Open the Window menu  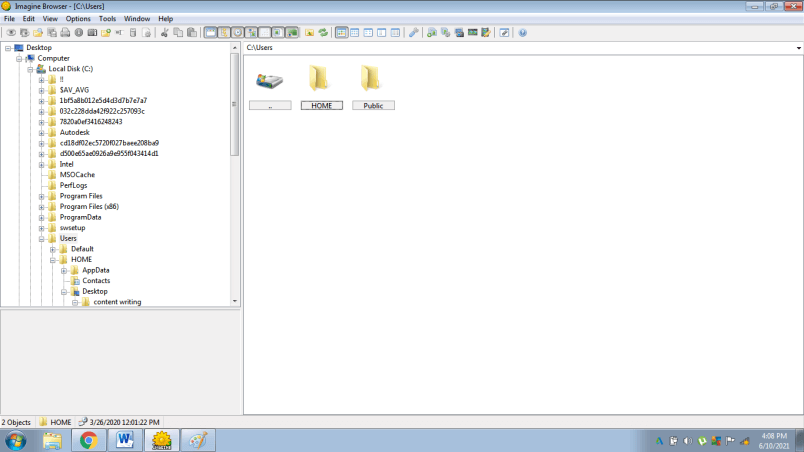tap(137, 18)
